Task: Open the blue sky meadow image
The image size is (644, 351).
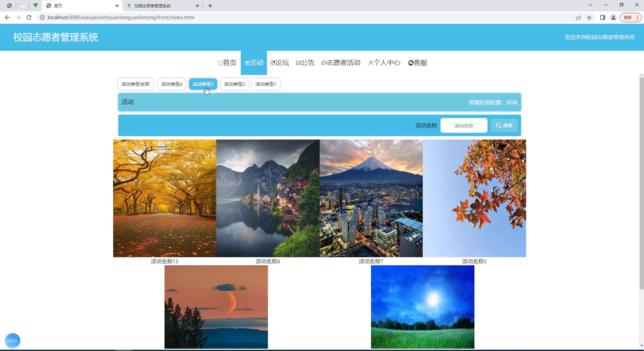Action: click(x=423, y=307)
